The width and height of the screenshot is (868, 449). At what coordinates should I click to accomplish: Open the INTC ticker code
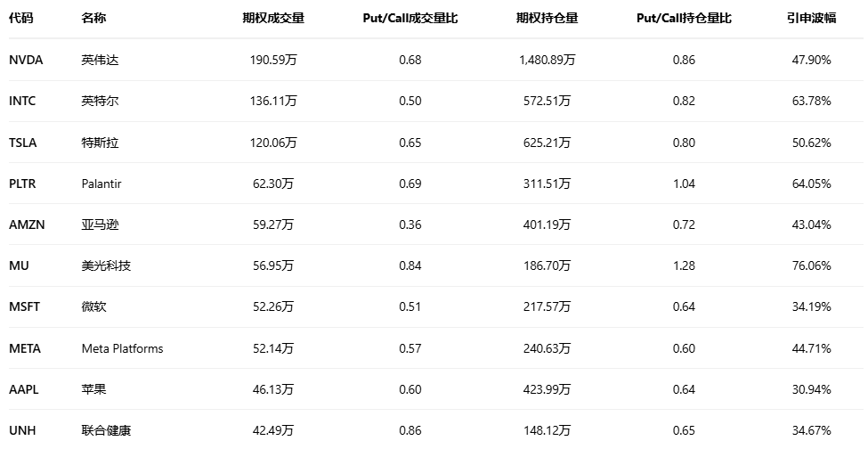pos(22,101)
